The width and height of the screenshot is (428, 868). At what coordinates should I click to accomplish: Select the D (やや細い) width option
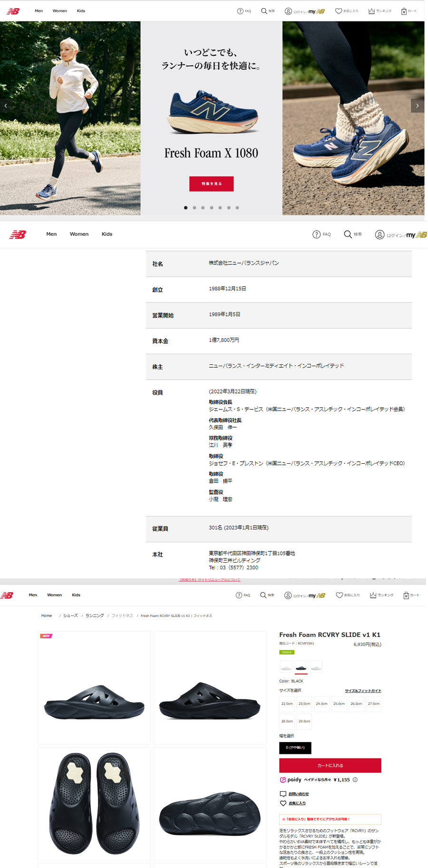coord(295,748)
